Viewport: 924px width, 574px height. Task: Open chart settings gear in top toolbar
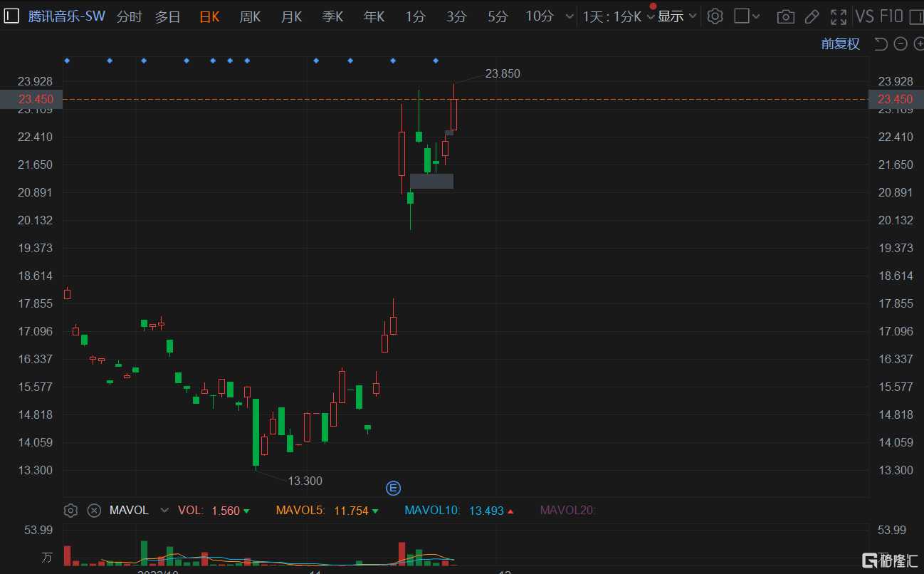(715, 16)
